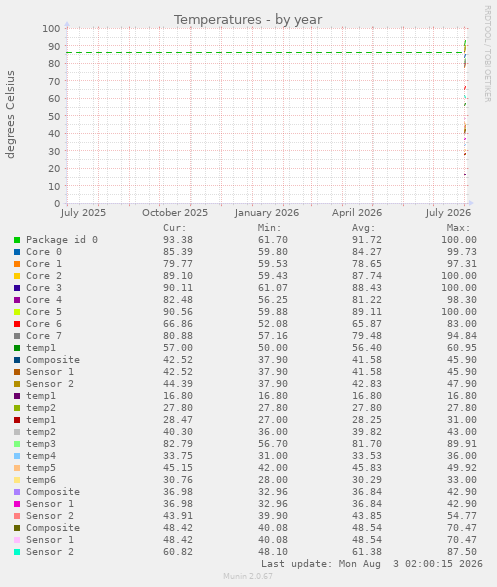Click the "degrees Celsius" axis title
Screen dimensions: 497x587
10,115
